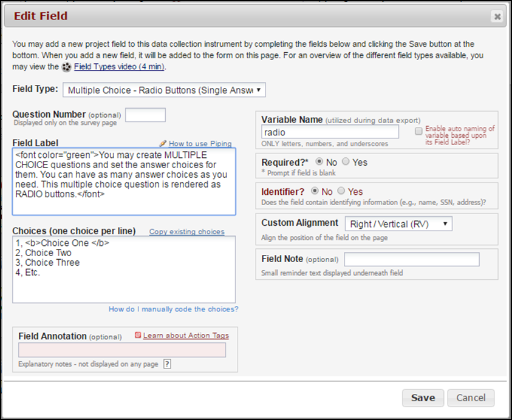Click the film reel video icon
Screen dimensions: 512x420
click(x=67, y=67)
